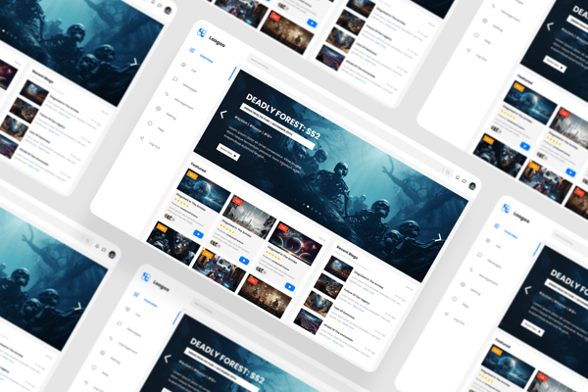This screenshot has height=392, width=588.
Task: Go to the next slide in the lower-left dashboard copy
Action: (x=78, y=307)
